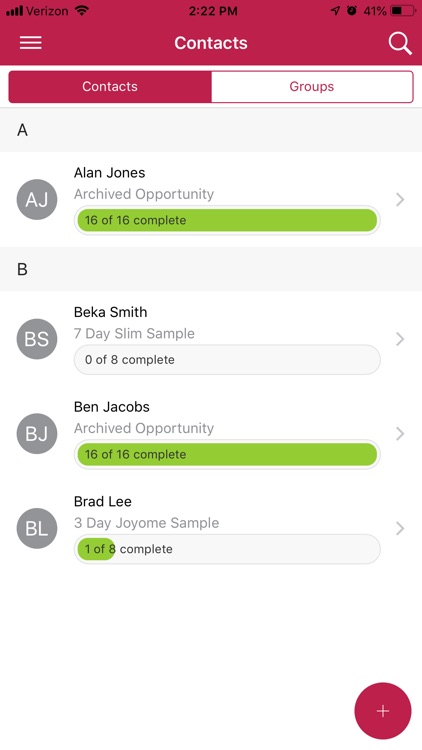The height and width of the screenshot is (750, 422).
Task: Open the Brad Lee contact name
Action: 103,502
